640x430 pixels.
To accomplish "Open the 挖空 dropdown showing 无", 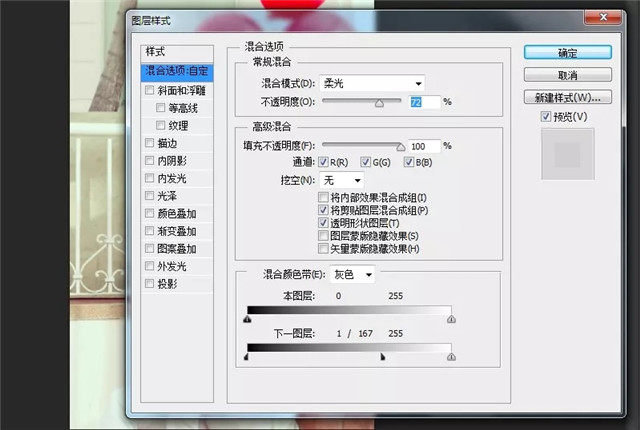I will [x=342, y=180].
